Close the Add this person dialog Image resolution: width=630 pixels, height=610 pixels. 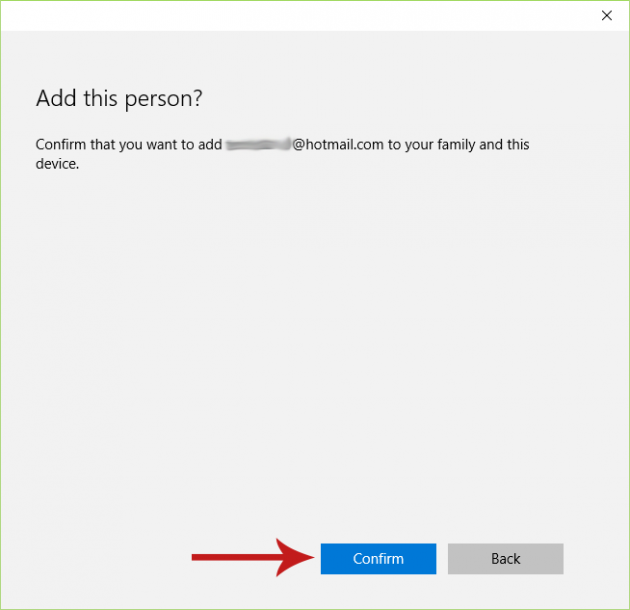pyautogui.click(x=606, y=15)
